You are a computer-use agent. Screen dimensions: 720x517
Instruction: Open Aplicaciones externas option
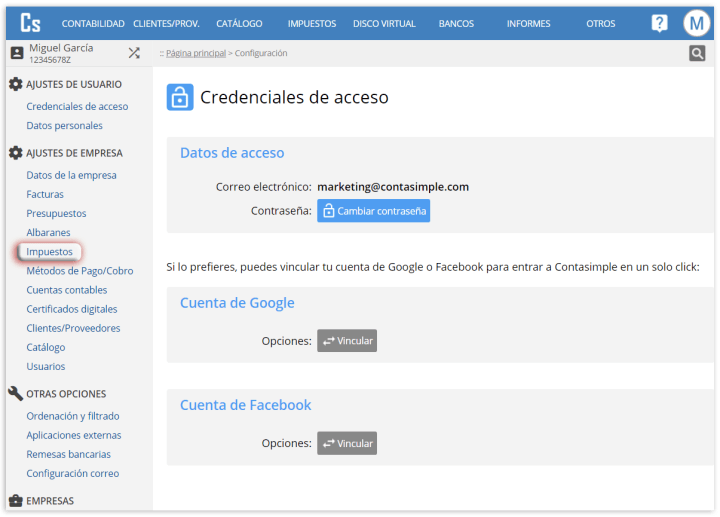click(73, 435)
